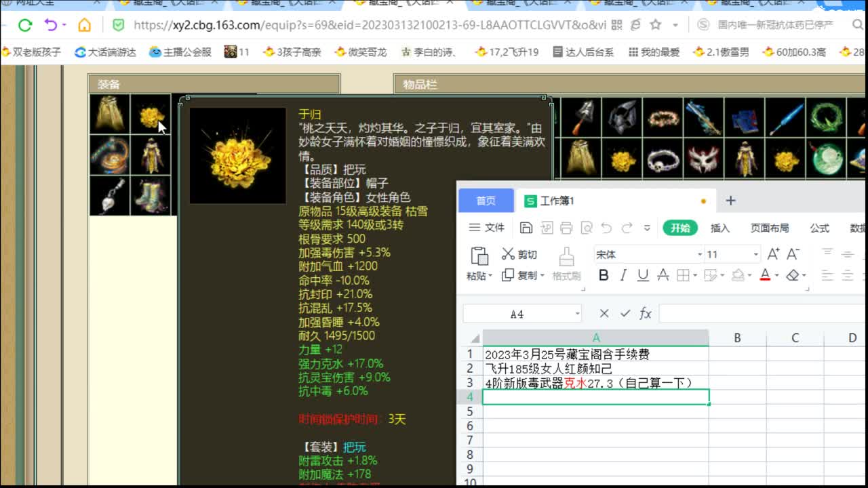Image resolution: width=868 pixels, height=488 pixels.
Task: Toggle Bold formatting
Action: [604, 275]
